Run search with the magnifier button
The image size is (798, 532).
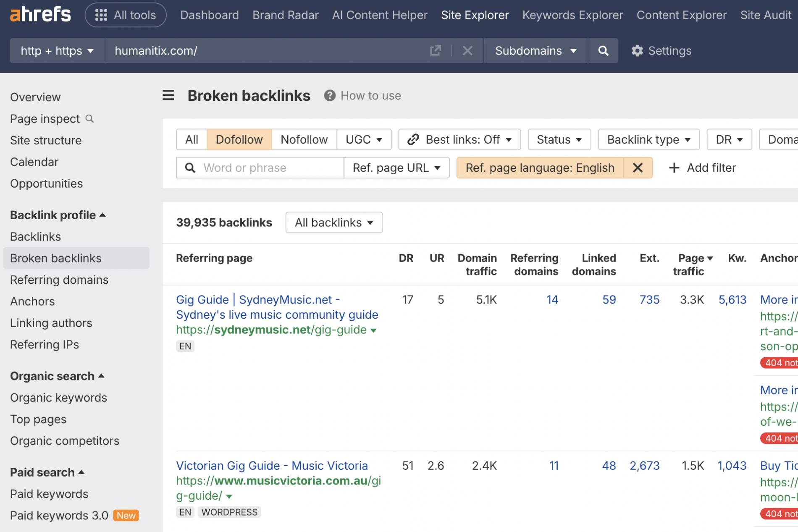(603, 51)
